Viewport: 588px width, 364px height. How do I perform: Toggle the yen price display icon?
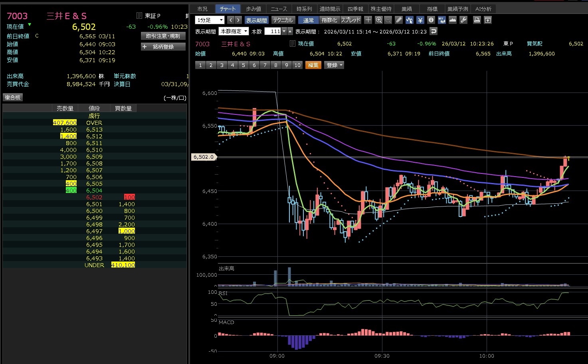coord(420,20)
